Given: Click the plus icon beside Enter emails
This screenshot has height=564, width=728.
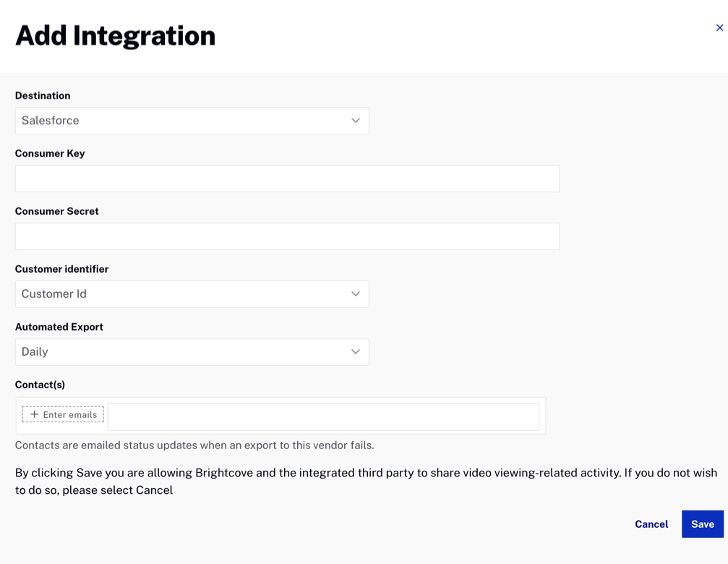Looking at the screenshot, I should (35, 414).
